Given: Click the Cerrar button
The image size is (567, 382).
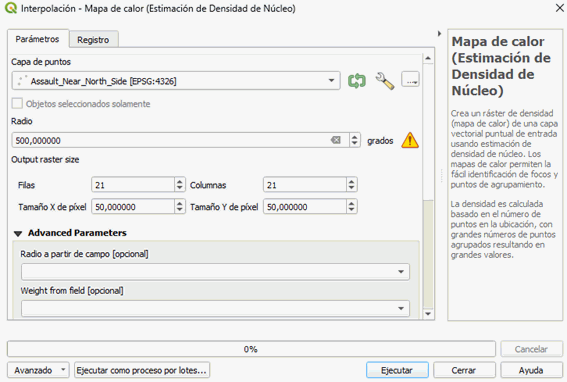Looking at the screenshot, I should click(464, 370).
